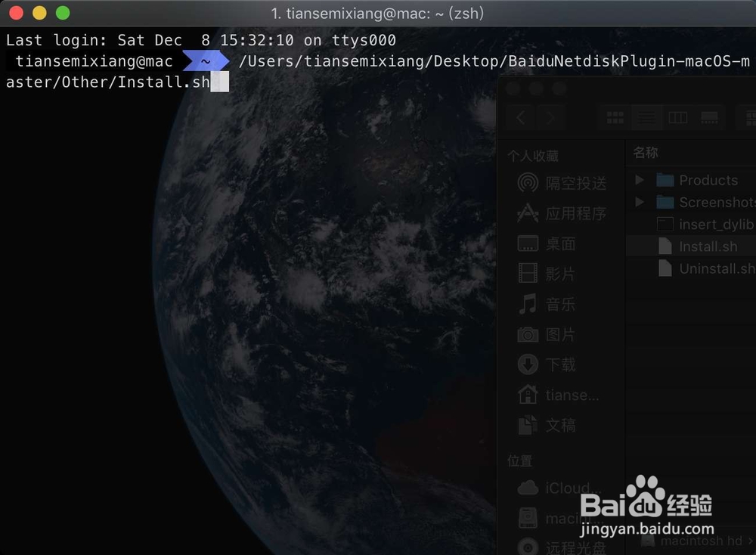This screenshot has width=756, height=555.
Task: Open Documents (文稿) in Finder sidebar
Action: 547,425
